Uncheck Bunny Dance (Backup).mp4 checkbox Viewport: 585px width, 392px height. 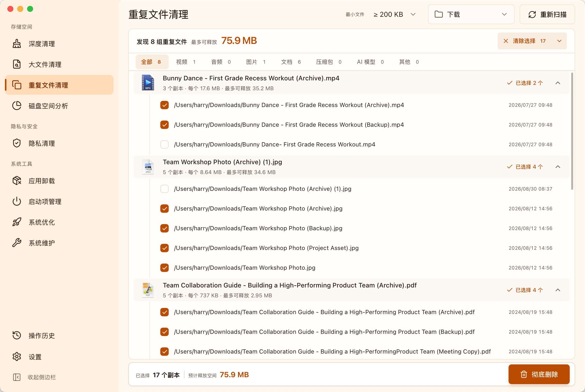(x=164, y=125)
